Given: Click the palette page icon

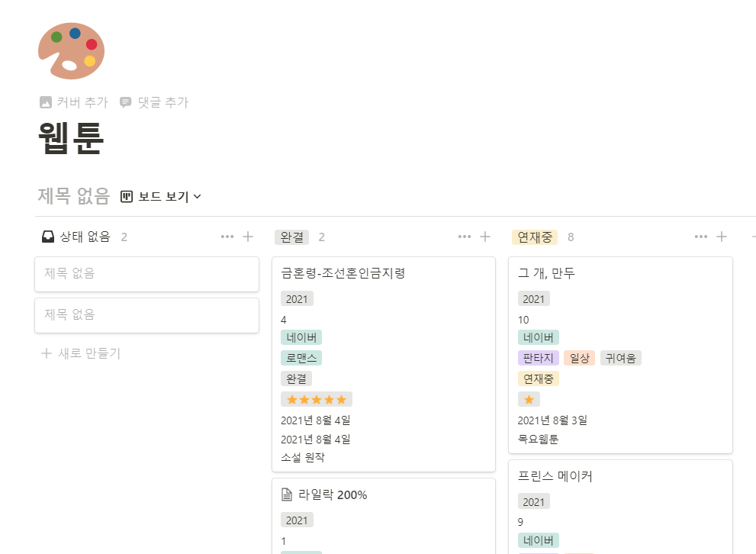Looking at the screenshot, I should coord(72,51).
